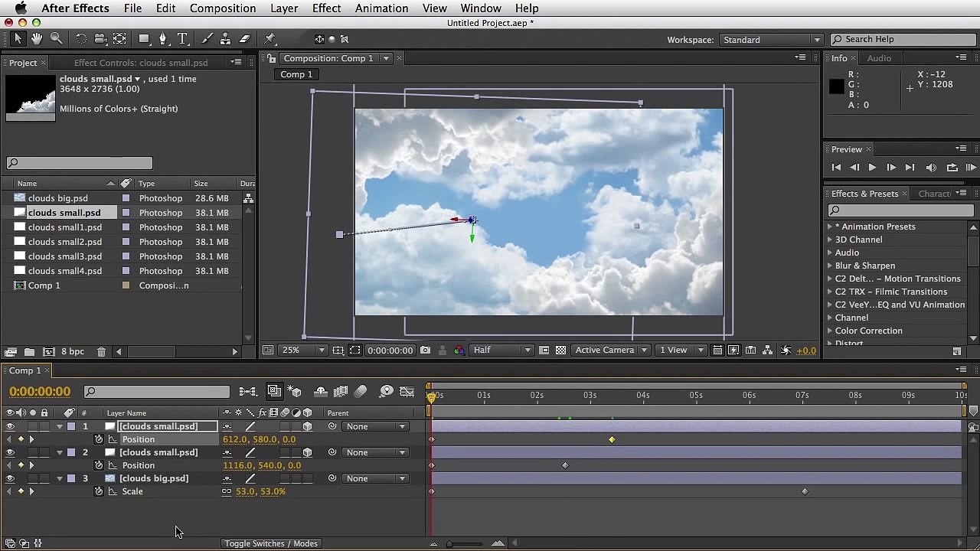980x551 pixels.
Task: Toggle the transparency grid icon in viewer
Action: click(560, 350)
